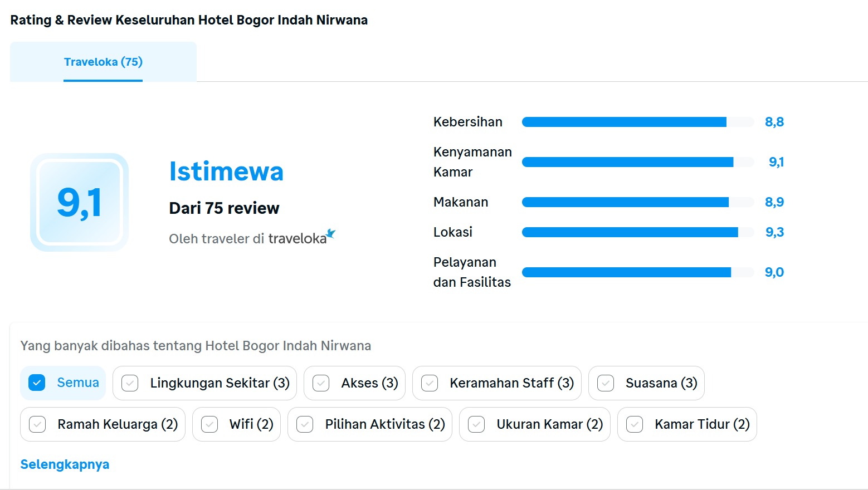Click the Istimewa rating label

tap(226, 171)
